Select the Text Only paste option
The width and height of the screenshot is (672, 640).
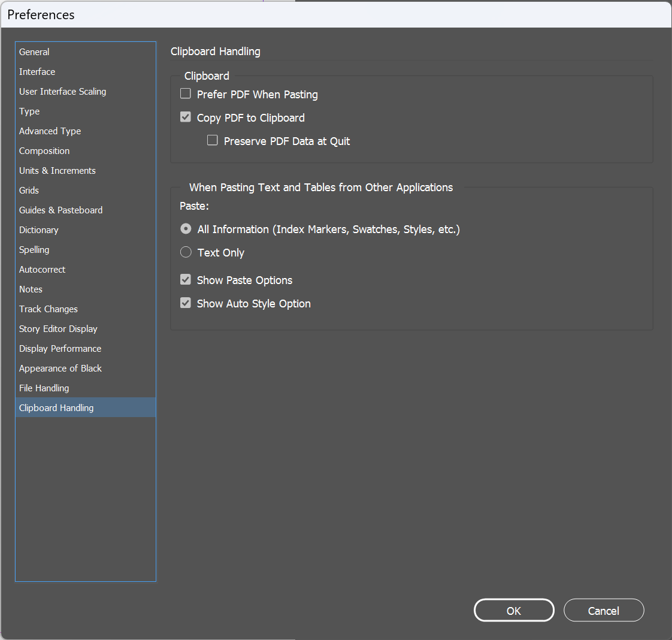[186, 252]
